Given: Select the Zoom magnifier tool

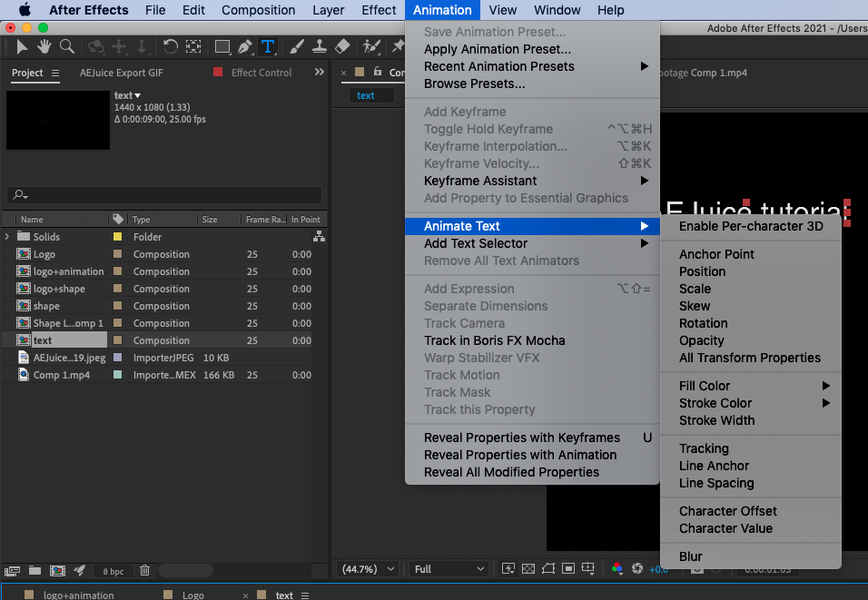Looking at the screenshot, I should (x=66, y=46).
